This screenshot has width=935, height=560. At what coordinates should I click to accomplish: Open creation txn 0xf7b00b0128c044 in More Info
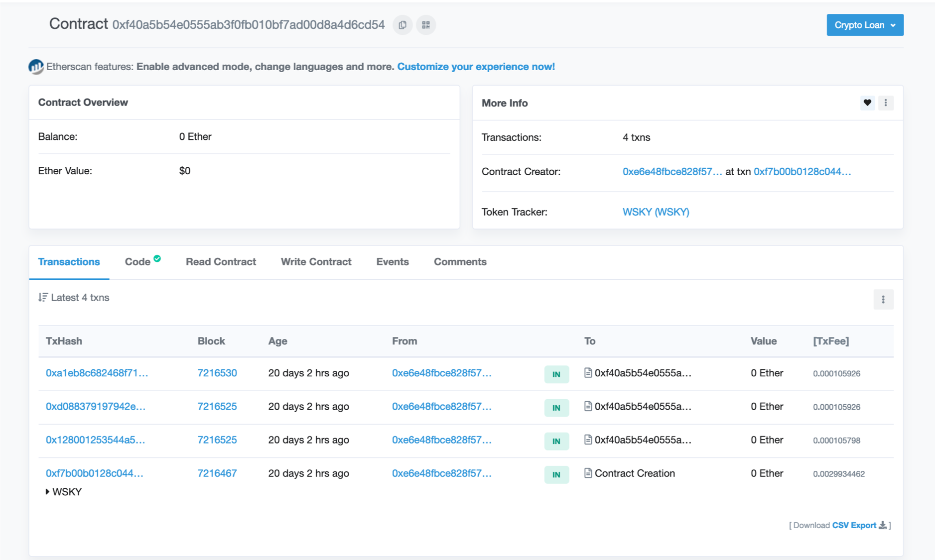tap(802, 172)
